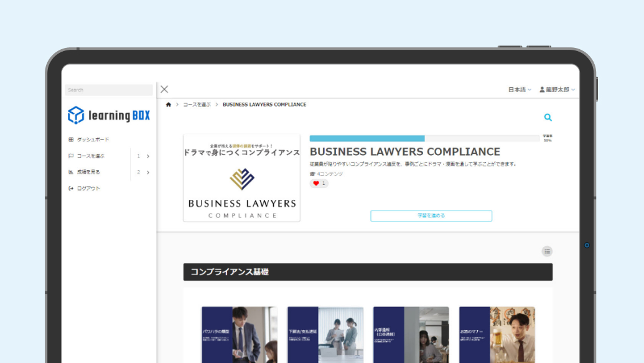Close the course panel with the X
Screen dimensions: 644x363
click(x=164, y=89)
